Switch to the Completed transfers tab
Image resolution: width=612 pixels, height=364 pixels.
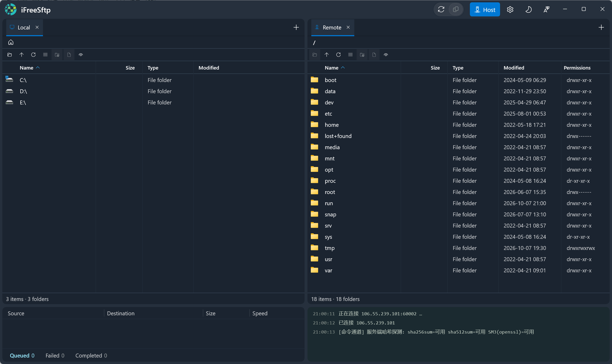(x=91, y=355)
